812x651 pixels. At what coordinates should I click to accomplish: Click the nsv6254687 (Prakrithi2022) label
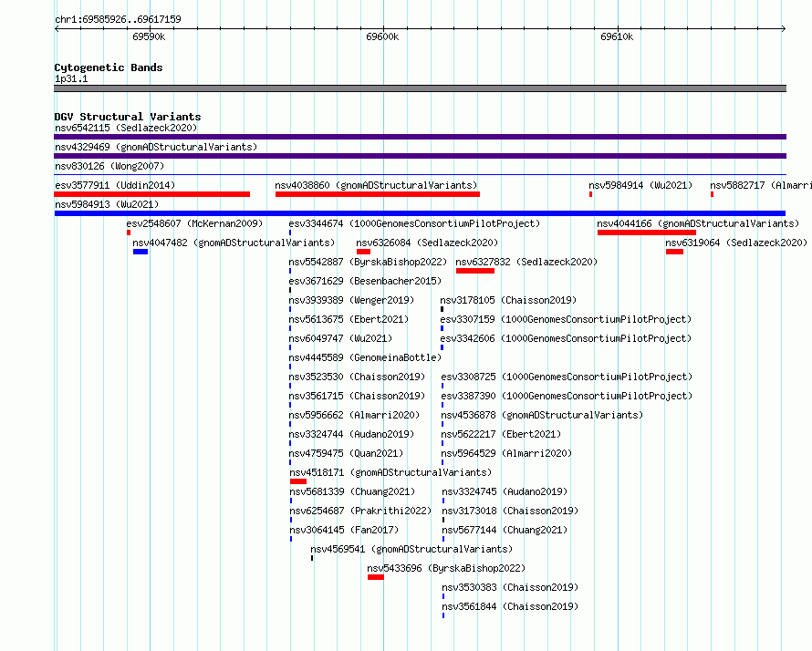[360, 511]
